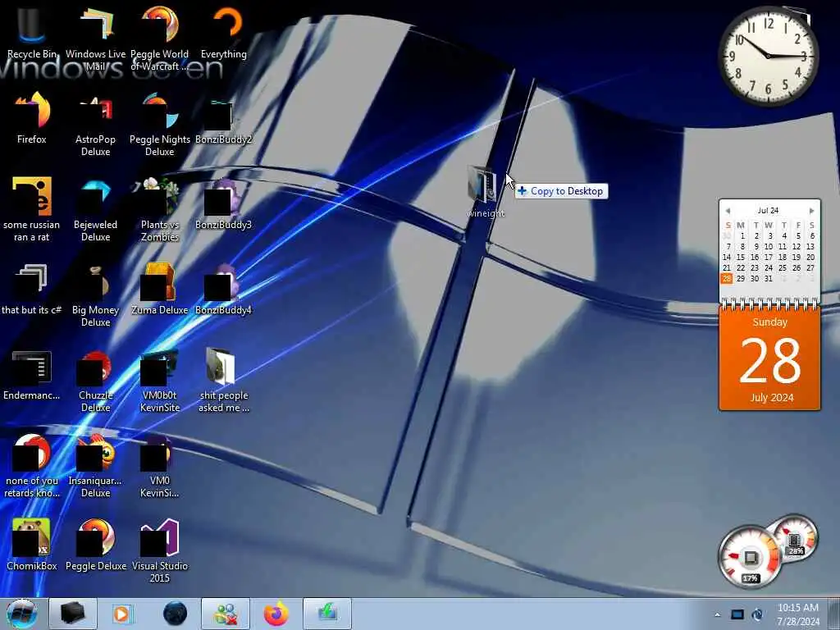Select the Peggle Deluxe desktop icon
This screenshot has width=840, height=630.
pos(95,544)
